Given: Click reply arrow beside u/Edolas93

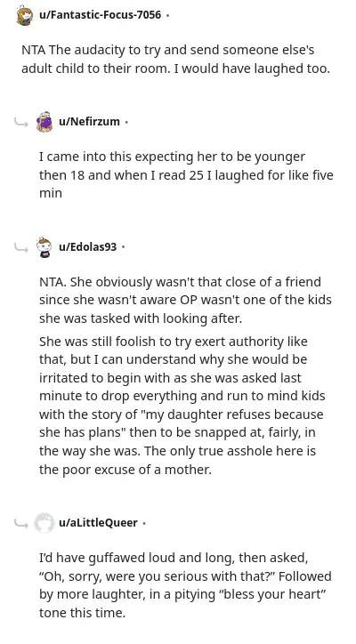Looking at the screenshot, I should click(x=20, y=247).
